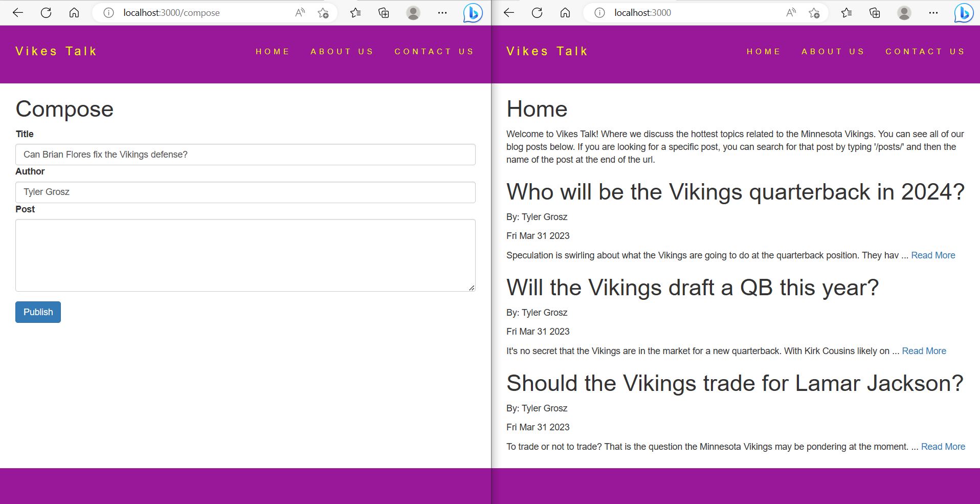Select CONTACT US in the home page navbar
The image size is (980, 504).
coord(925,52)
